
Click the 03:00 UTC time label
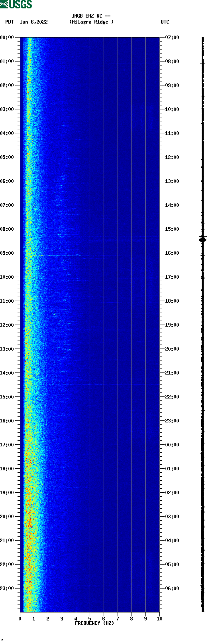tap(172, 517)
